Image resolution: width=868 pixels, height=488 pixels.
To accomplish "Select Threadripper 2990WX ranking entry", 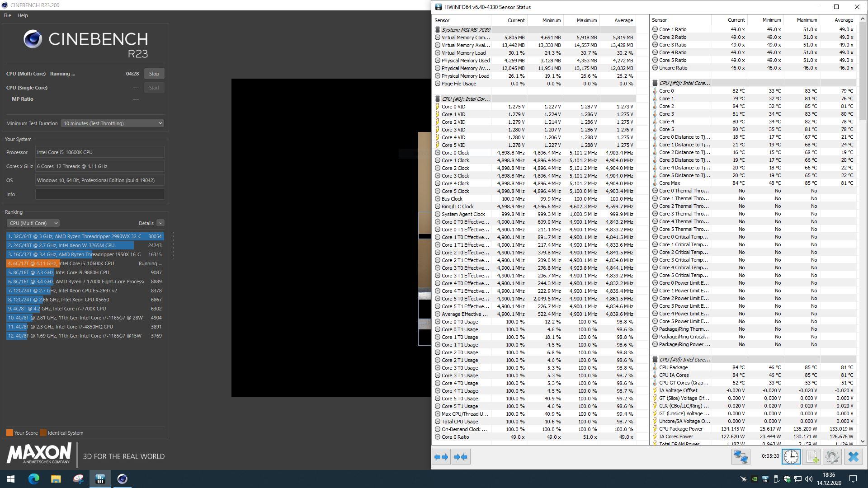I will coord(85,236).
